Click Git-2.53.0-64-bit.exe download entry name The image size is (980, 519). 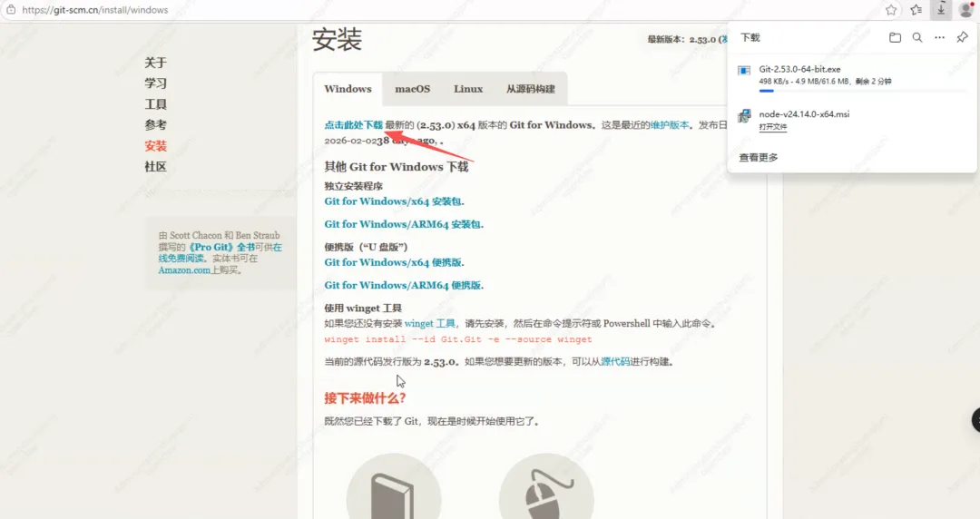(x=799, y=69)
